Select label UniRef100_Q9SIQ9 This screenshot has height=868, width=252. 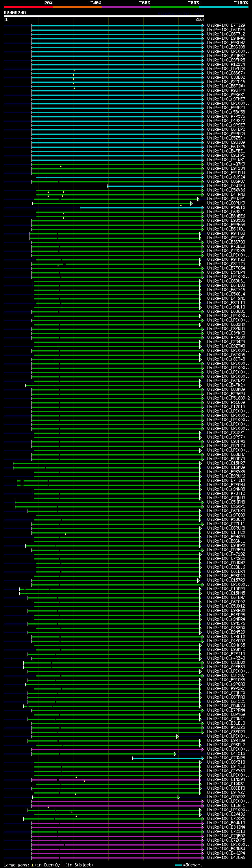tap(226, 143)
